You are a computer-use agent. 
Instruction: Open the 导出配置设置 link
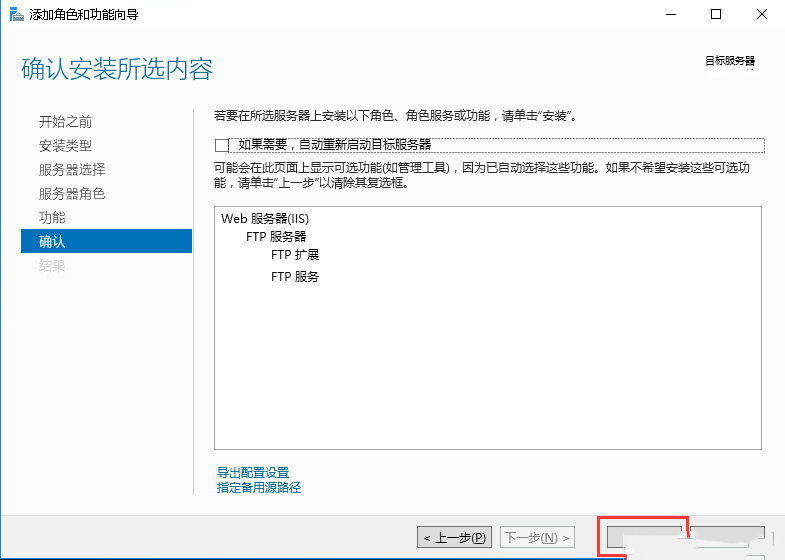point(253,472)
